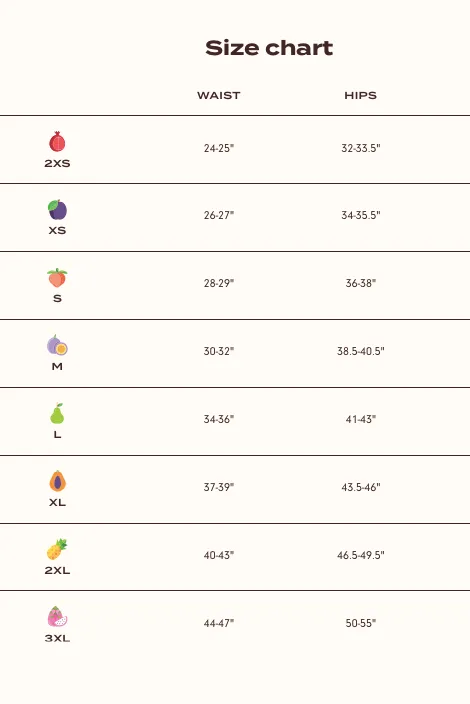The width and height of the screenshot is (470, 704).
Task: Select the peach icon for size S
Action: (57, 277)
